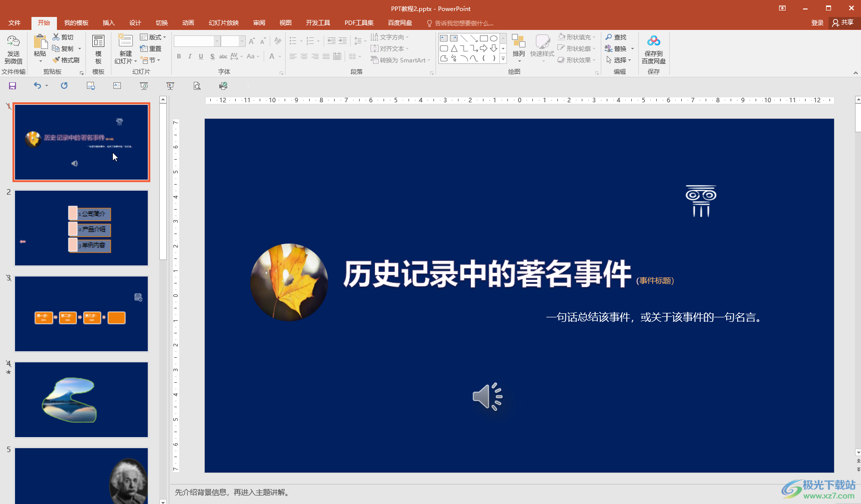Pick the rectangle shape from the shapes gallery
861x504 pixels.
pos(483,38)
